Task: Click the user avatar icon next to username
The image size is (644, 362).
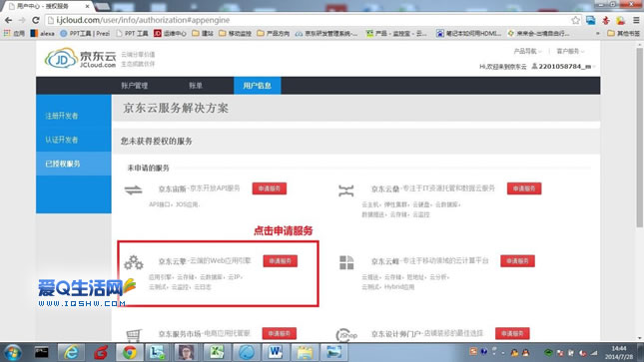Action: coord(534,66)
